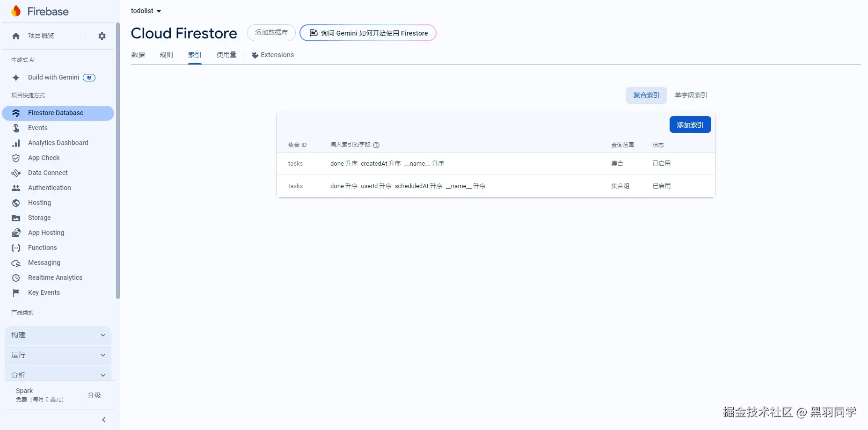868x430 pixels.
Task: Open project settings gear icon
Action: coord(102,36)
